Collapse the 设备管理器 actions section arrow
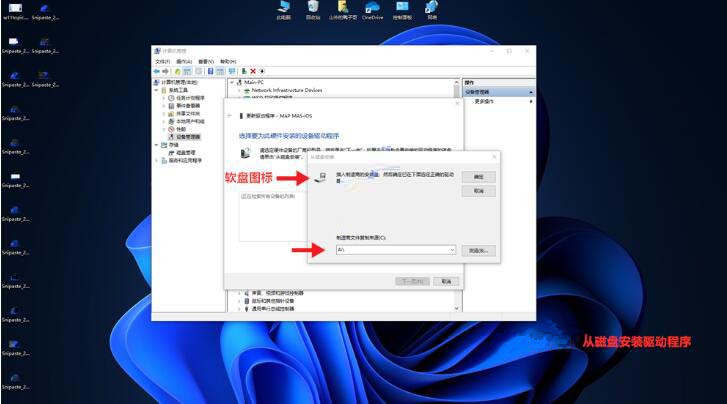The image size is (727, 404). [x=531, y=92]
